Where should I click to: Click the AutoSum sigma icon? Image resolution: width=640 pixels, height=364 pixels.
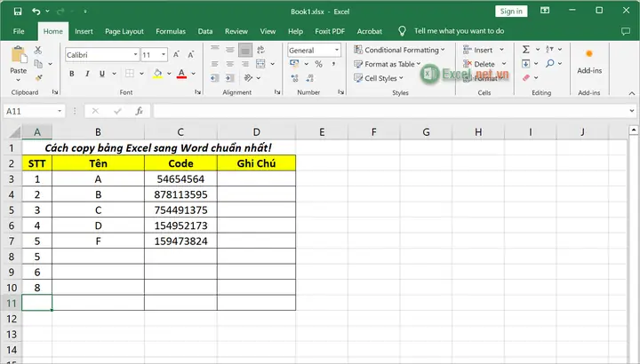pyautogui.click(x=526, y=50)
